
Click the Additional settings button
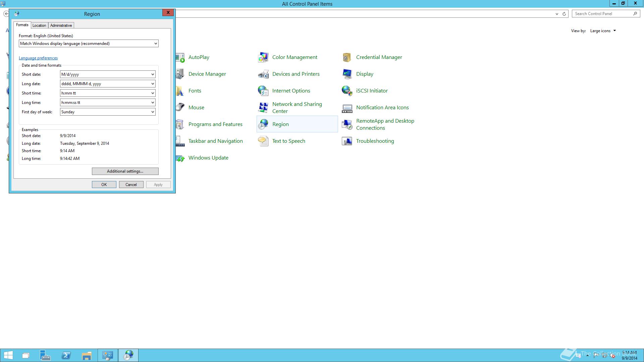click(x=125, y=171)
